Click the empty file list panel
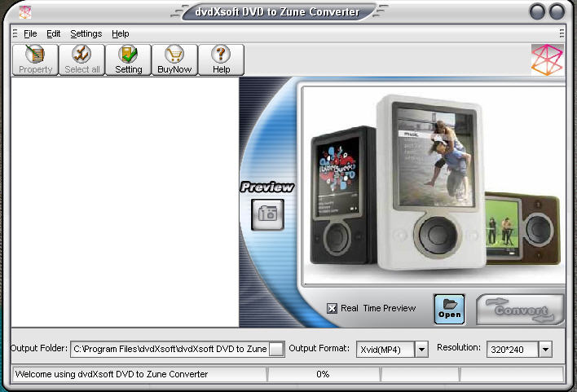 (x=126, y=202)
